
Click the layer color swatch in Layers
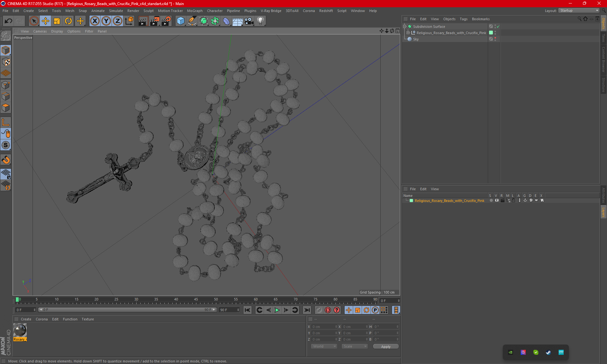coord(411,200)
